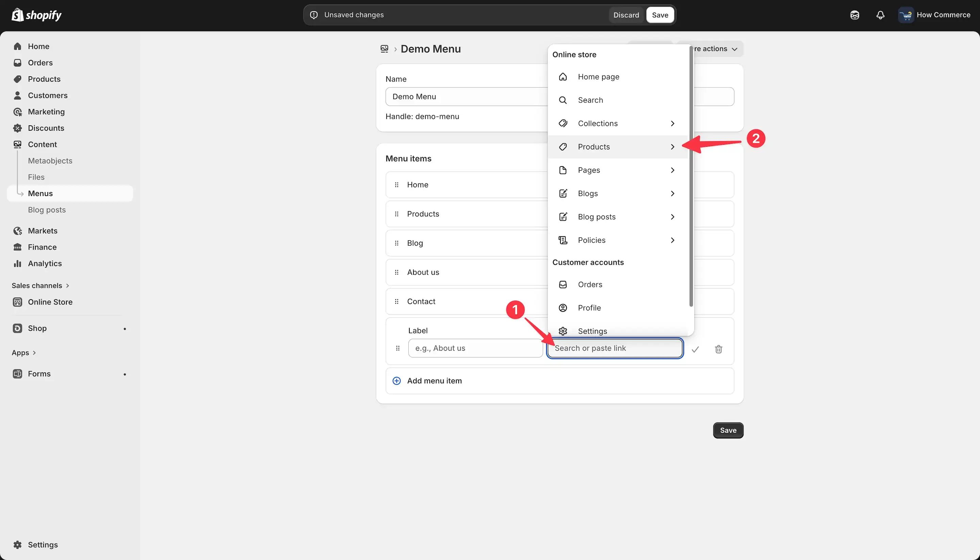Click the Content breadcrumb icon beside Demo Menu
This screenshot has width=980, height=560.
pos(384,49)
